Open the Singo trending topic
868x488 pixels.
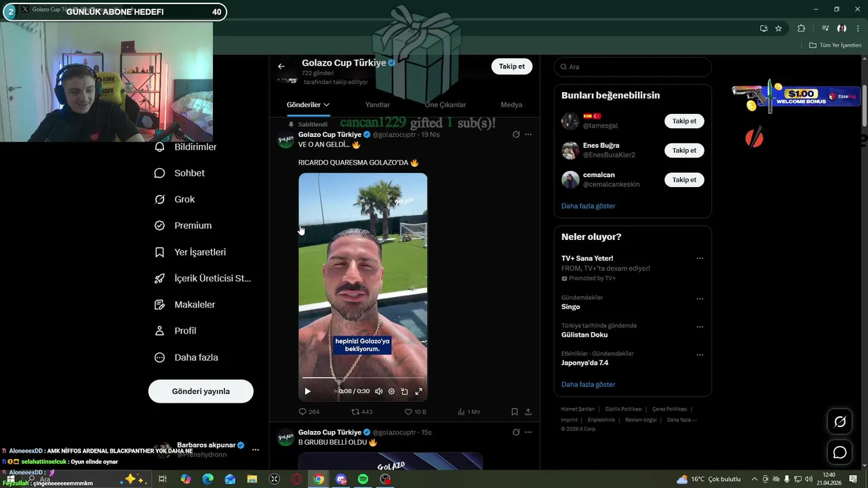point(570,307)
